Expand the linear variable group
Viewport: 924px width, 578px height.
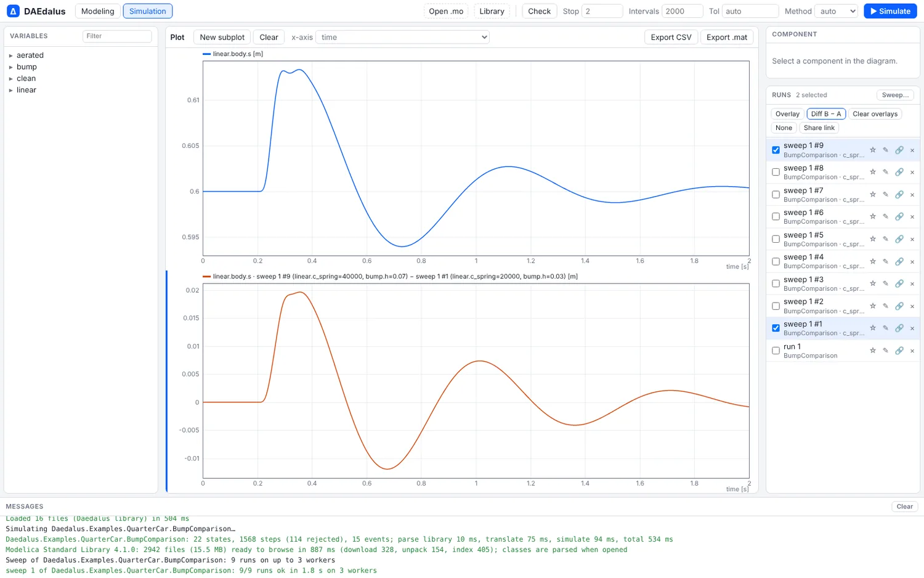click(11, 90)
